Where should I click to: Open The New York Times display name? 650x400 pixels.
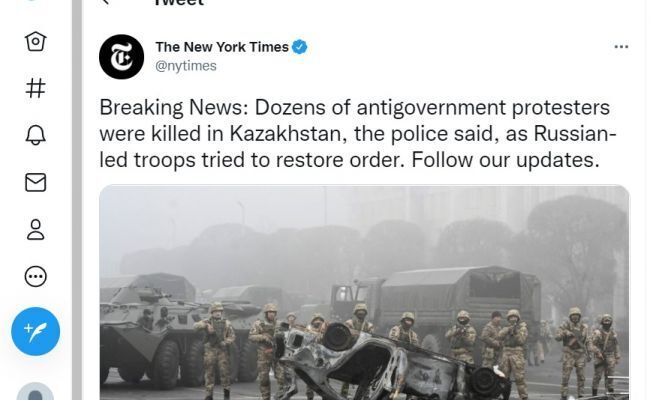[x=222, y=47]
